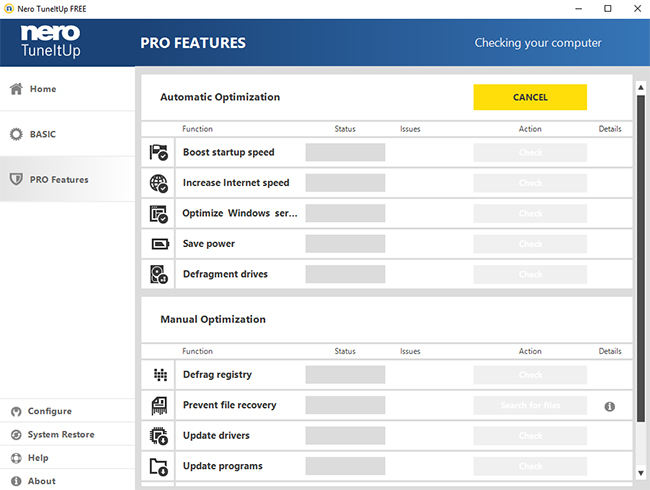Click the Optimize Windows services icon
This screenshot has height=490, width=650.
tap(159, 213)
